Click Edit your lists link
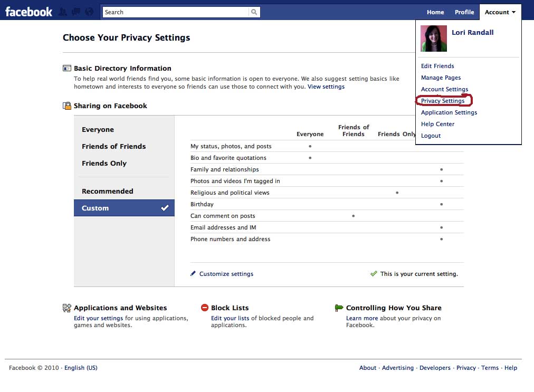The width and height of the screenshot is (534, 392). [x=230, y=318]
